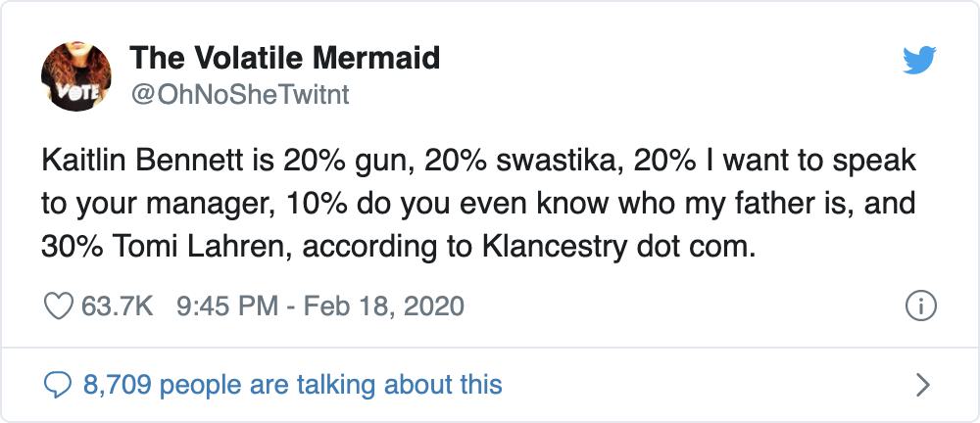This screenshot has height=423, width=980.
Task: Open the 9:45 PM tweet timestamp
Action: click(x=227, y=306)
